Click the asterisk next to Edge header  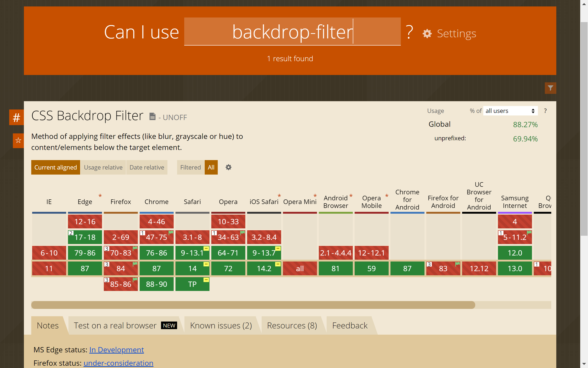(100, 196)
